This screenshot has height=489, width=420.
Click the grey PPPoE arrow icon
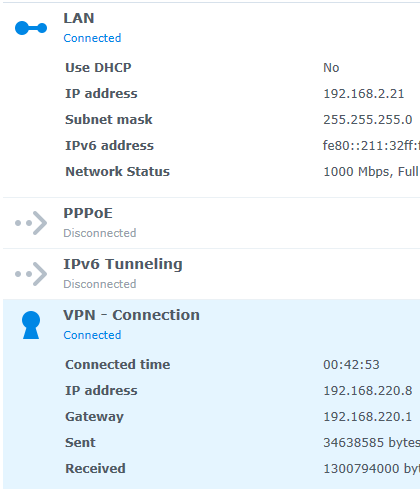click(x=31, y=223)
